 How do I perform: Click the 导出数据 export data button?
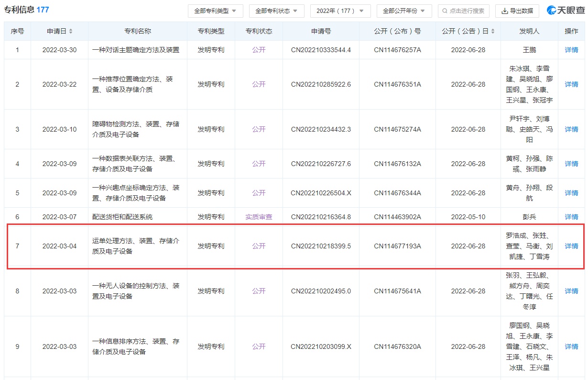pyautogui.click(x=517, y=11)
